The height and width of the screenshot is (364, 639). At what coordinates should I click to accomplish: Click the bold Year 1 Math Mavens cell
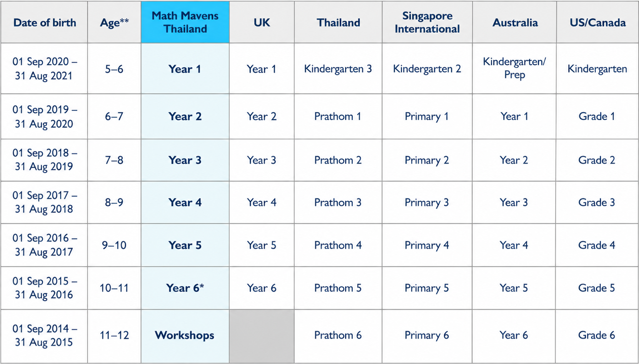[185, 68]
